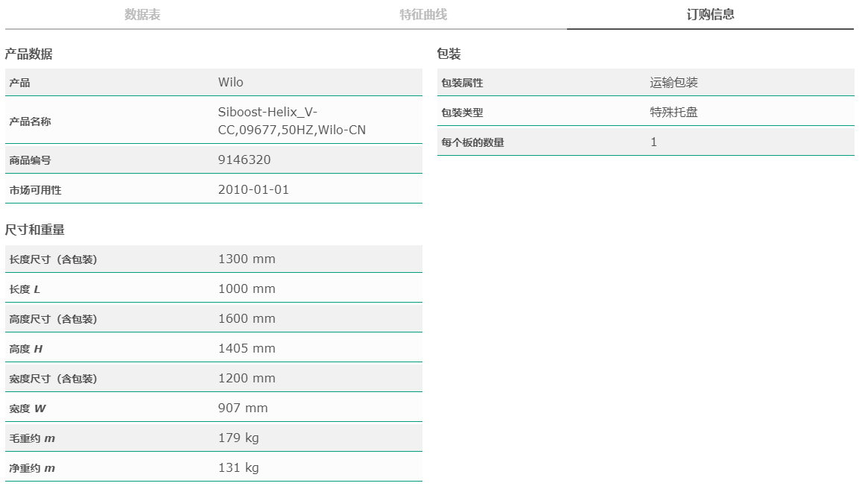The height and width of the screenshot is (489, 868).
Task: Click the 尺寸和重量 section heading
Action: pyautogui.click(x=35, y=230)
